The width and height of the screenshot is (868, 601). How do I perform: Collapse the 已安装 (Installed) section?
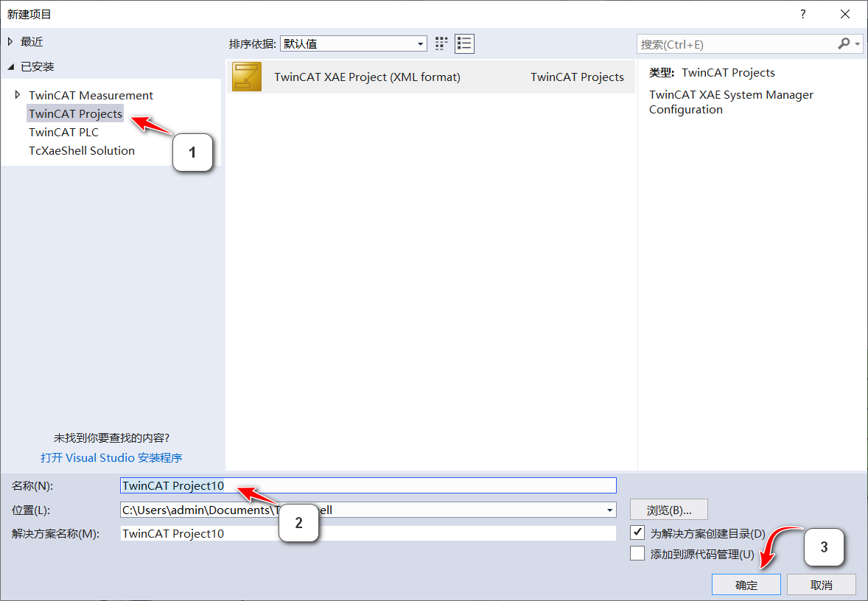coord(10,67)
